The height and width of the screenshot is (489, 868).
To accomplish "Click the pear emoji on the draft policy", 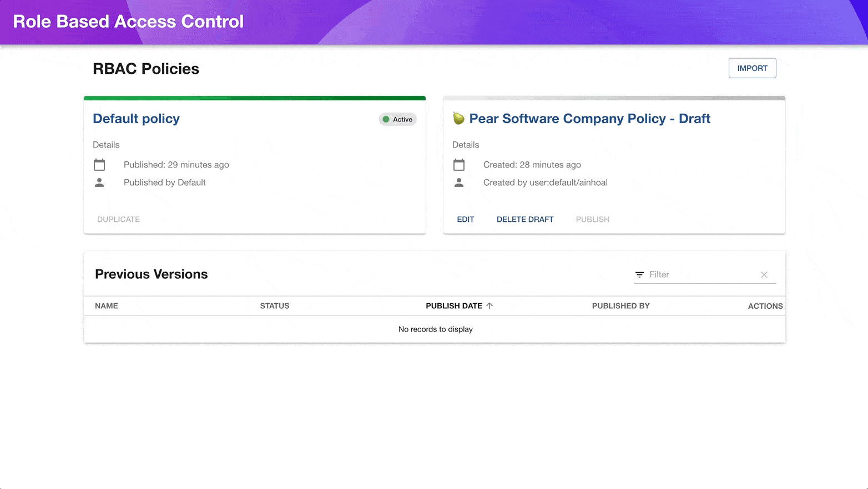I will [458, 118].
